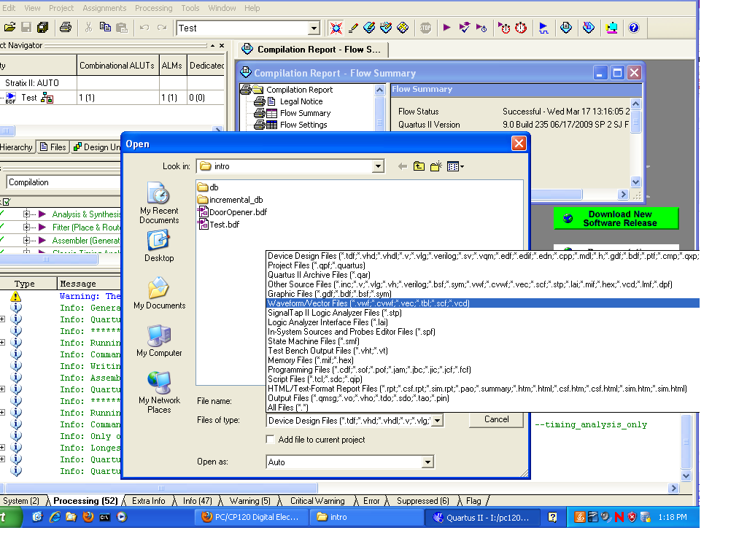Click My Documents shortcut in dialog
The image size is (747, 560).
pos(159,293)
